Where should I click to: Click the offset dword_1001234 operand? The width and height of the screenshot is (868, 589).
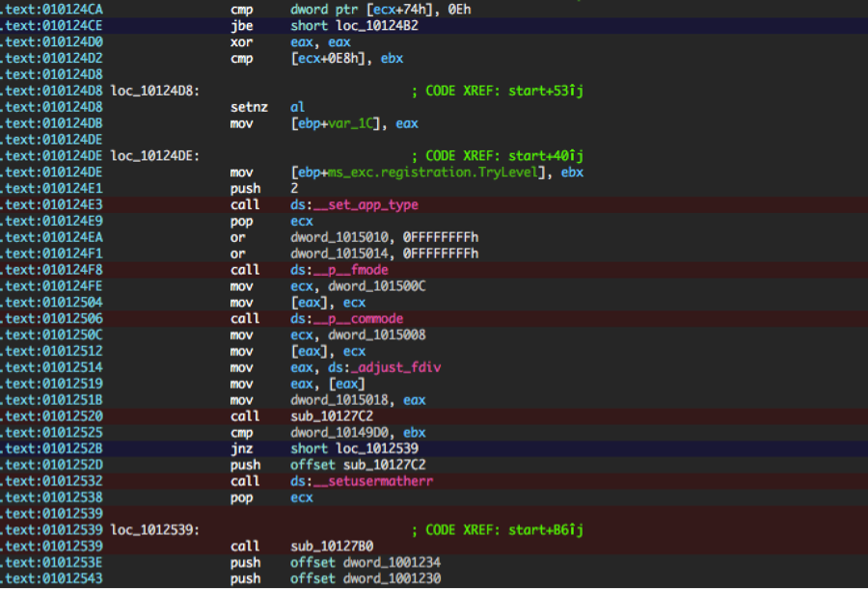(366, 563)
